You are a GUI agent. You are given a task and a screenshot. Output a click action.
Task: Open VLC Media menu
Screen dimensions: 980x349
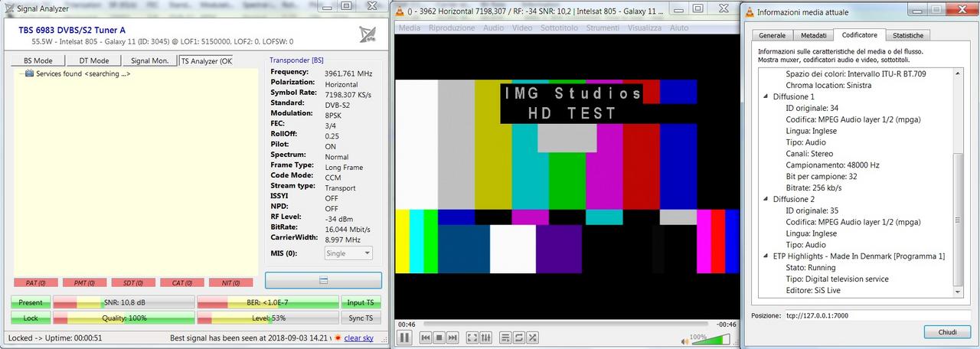pos(410,28)
